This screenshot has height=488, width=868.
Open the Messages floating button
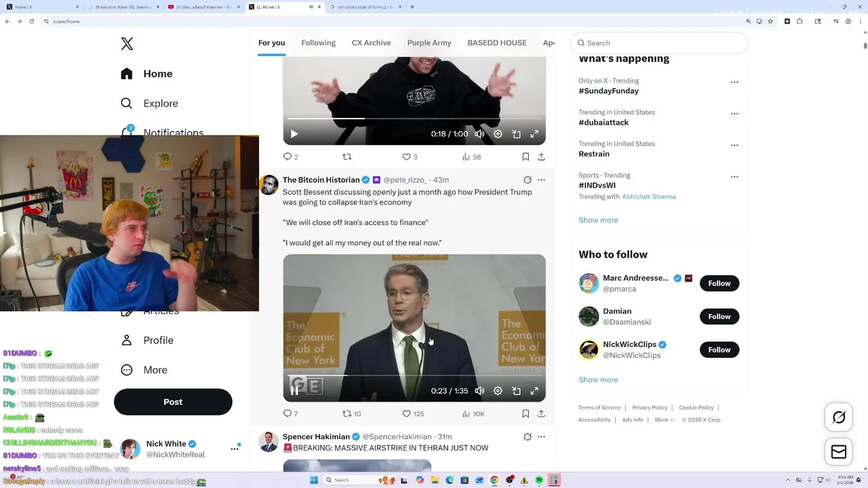click(839, 452)
